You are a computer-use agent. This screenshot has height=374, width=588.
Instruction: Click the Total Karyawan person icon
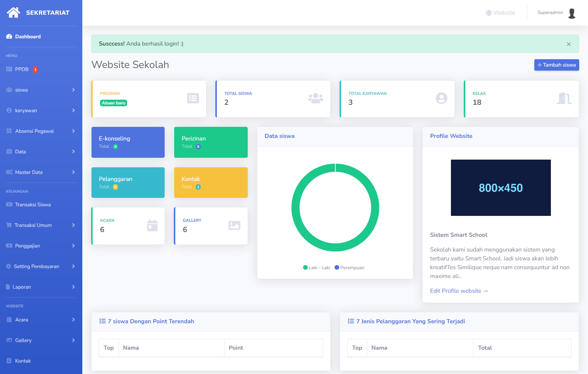(441, 98)
